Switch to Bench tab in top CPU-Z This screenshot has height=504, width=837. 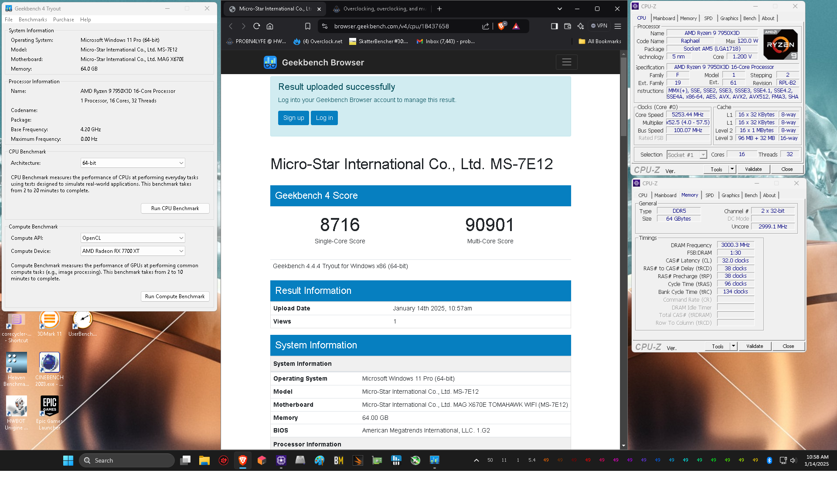point(750,18)
